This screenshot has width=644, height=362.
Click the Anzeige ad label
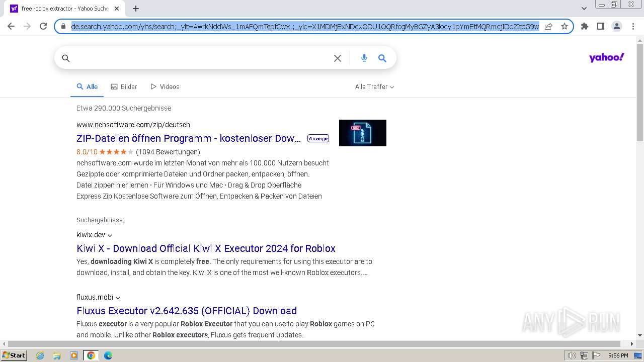pyautogui.click(x=318, y=138)
